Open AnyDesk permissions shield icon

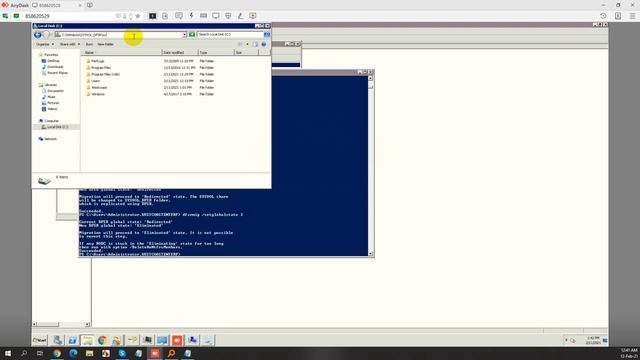(228, 16)
